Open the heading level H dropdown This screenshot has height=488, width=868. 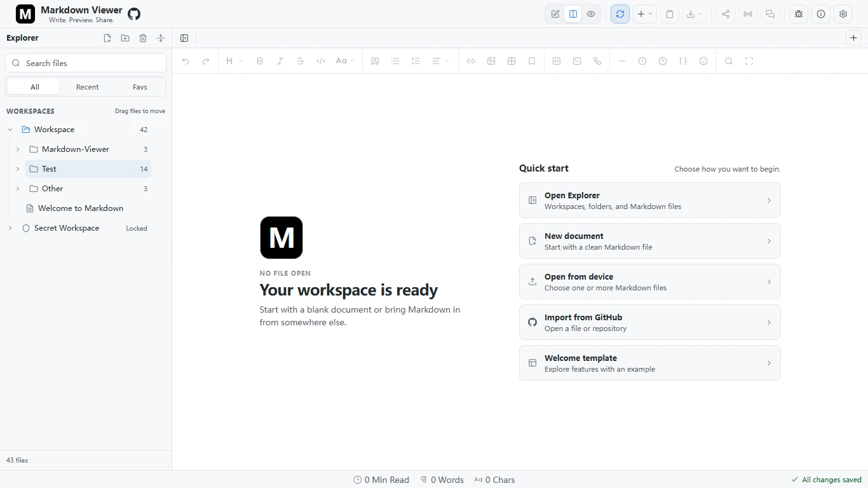click(234, 61)
